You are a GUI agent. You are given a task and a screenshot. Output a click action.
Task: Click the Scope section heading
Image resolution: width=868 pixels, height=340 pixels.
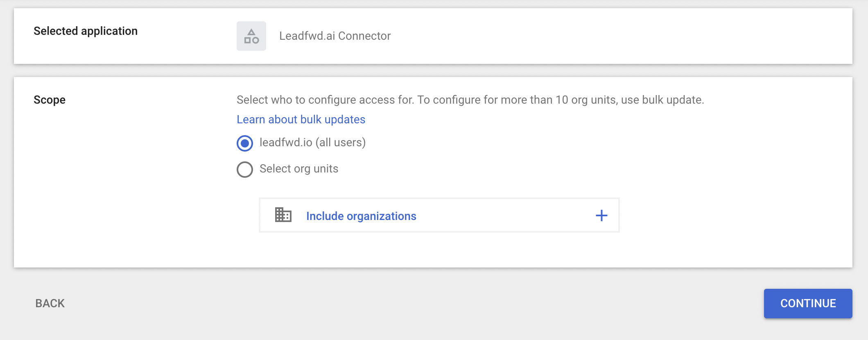coord(50,100)
